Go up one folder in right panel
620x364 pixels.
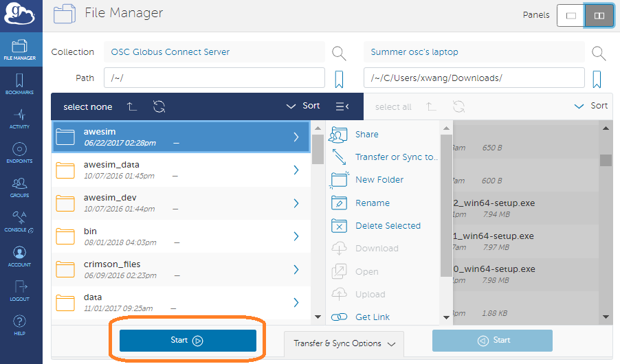click(431, 106)
